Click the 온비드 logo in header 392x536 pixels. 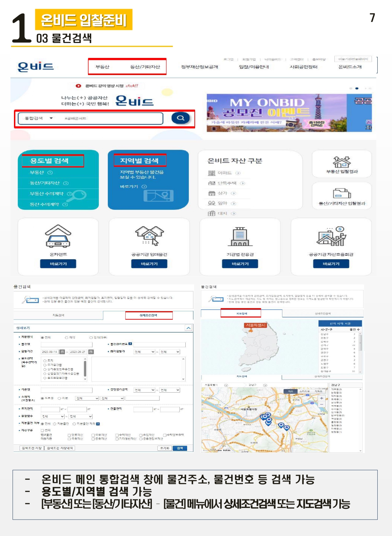point(36,66)
